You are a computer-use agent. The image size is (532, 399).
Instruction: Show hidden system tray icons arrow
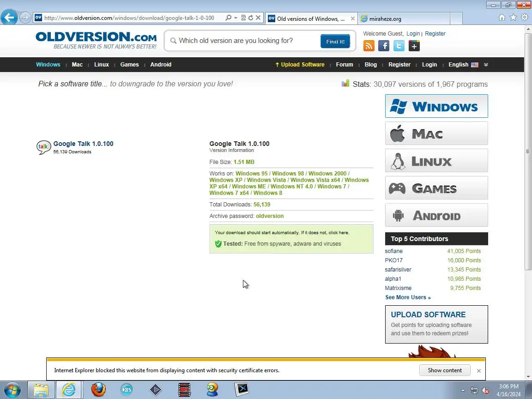(463, 391)
